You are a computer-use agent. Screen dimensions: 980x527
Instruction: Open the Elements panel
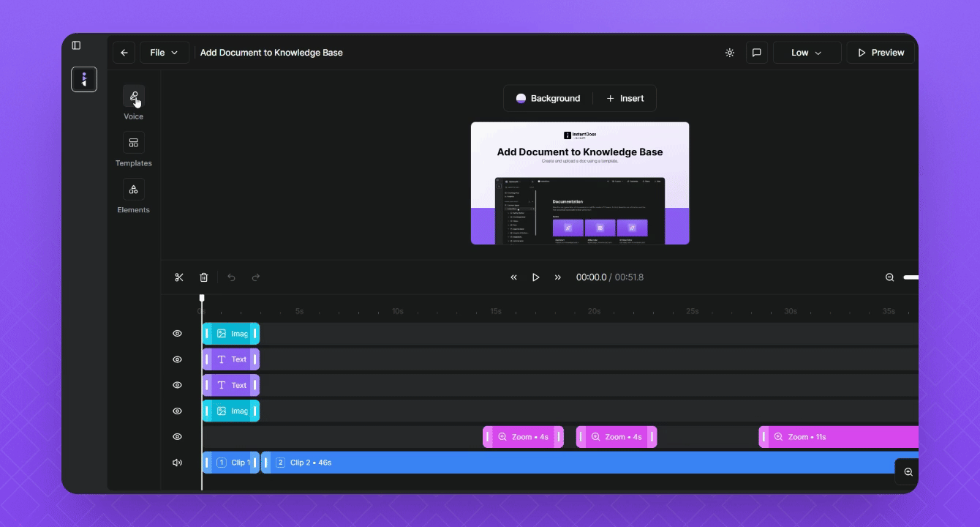pyautogui.click(x=134, y=190)
